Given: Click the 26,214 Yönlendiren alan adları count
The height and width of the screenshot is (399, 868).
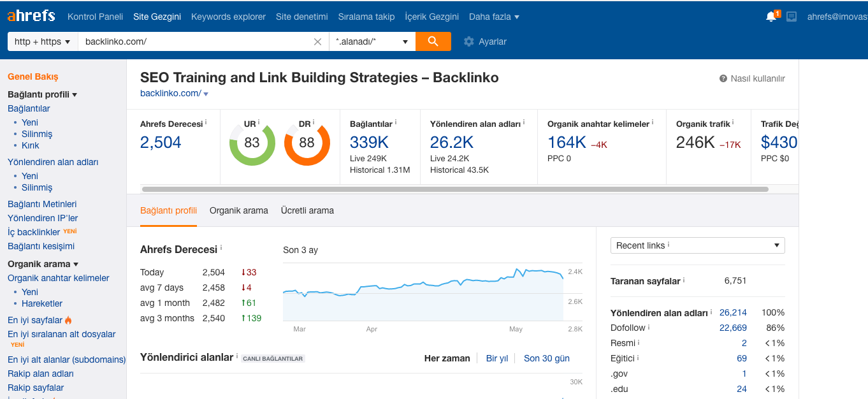Looking at the screenshot, I should tap(733, 312).
